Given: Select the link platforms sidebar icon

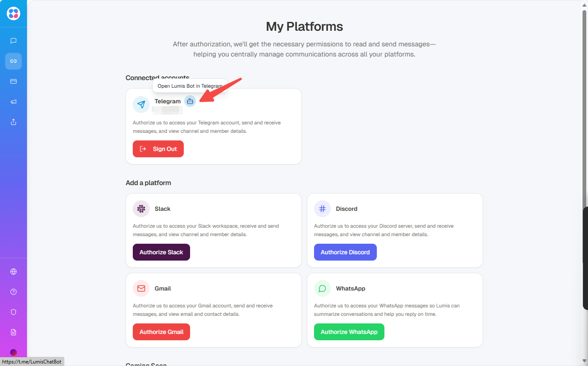Looking at the screenshot, I should tap(13, 61).
